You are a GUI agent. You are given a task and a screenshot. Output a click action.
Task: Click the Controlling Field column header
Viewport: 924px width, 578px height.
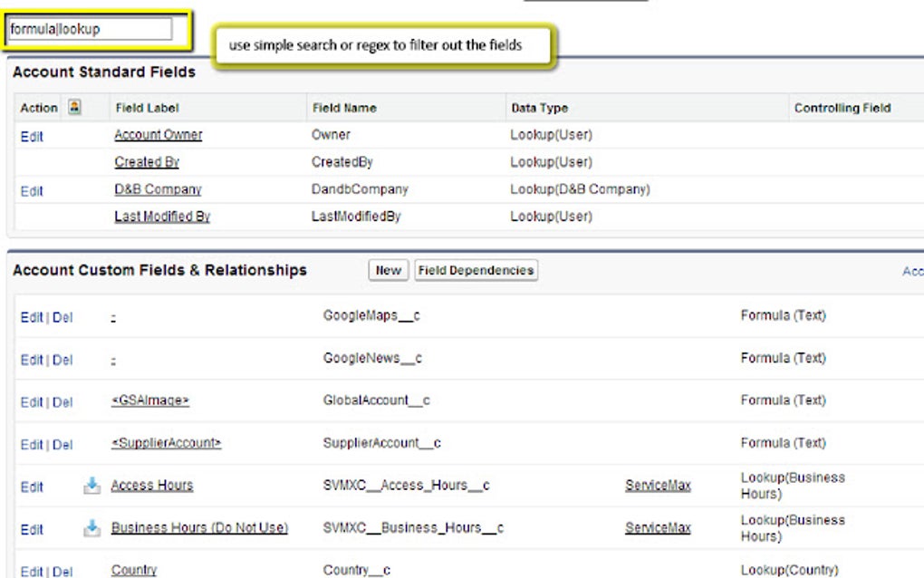[x=842, y=108]
